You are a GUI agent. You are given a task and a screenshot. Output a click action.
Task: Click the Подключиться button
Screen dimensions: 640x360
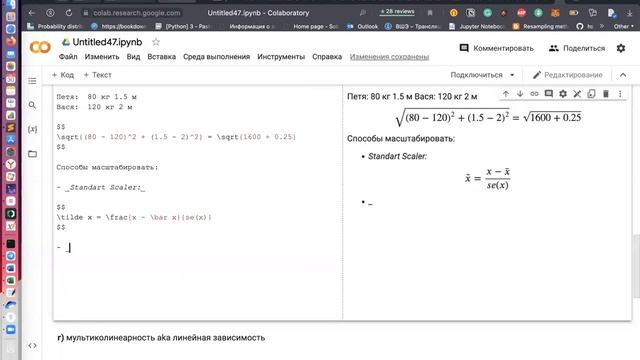click(476, 75)
